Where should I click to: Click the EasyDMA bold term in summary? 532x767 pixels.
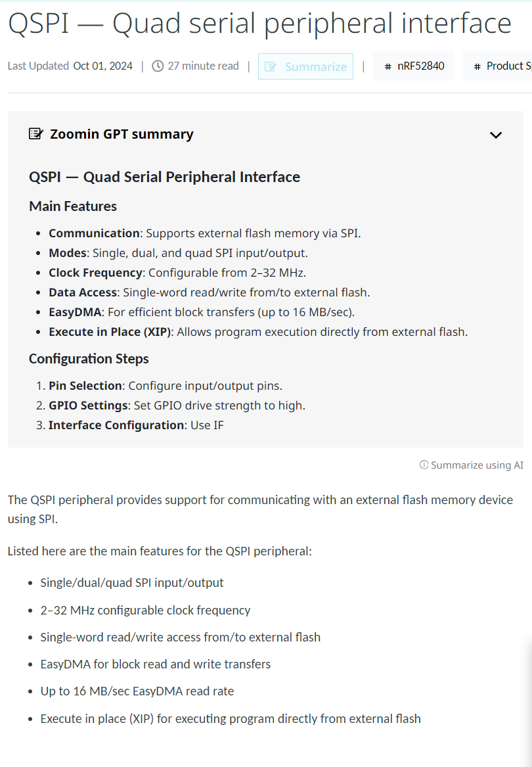74,312
